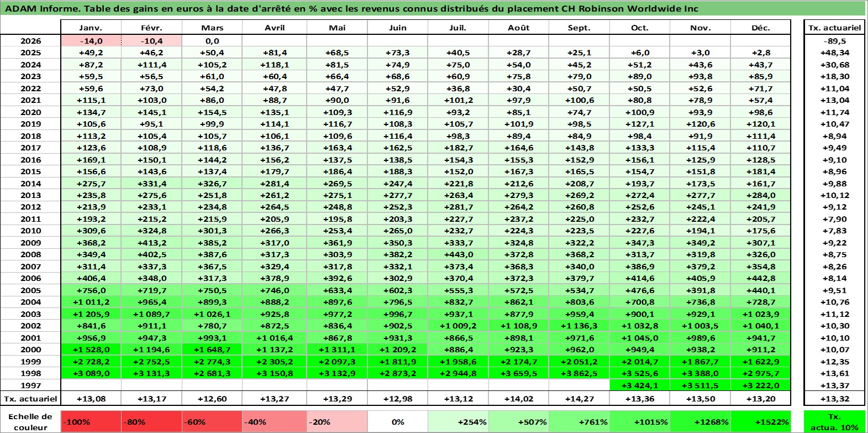Click the ADAM Informe title bar text
The width and height of the screenshot is (868, 433).
click(x=351, y=8)
